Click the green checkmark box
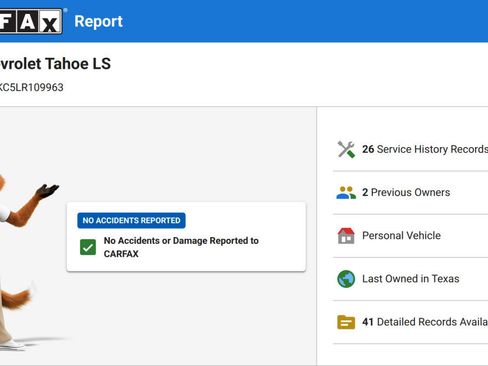 (x=88, y=247)
